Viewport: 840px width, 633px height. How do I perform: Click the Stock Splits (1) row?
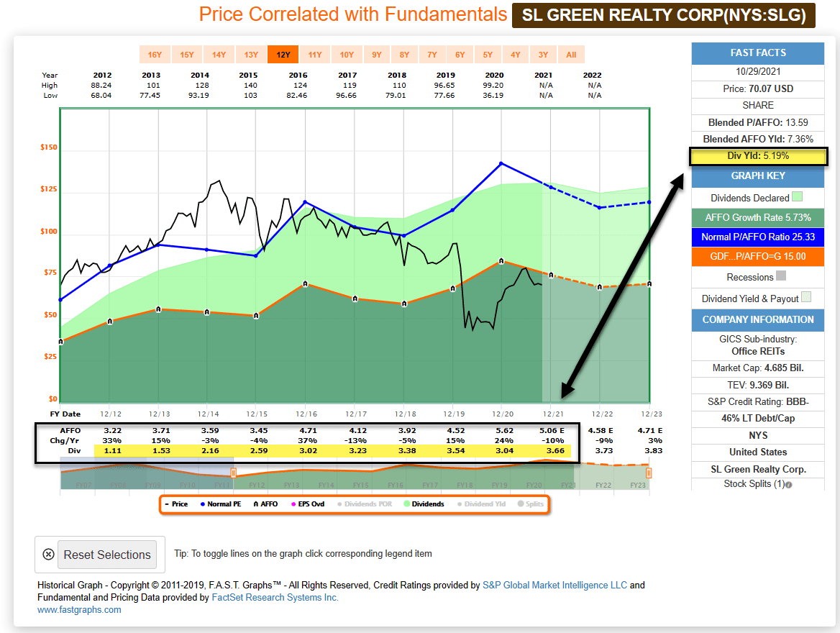pos(757,484)
